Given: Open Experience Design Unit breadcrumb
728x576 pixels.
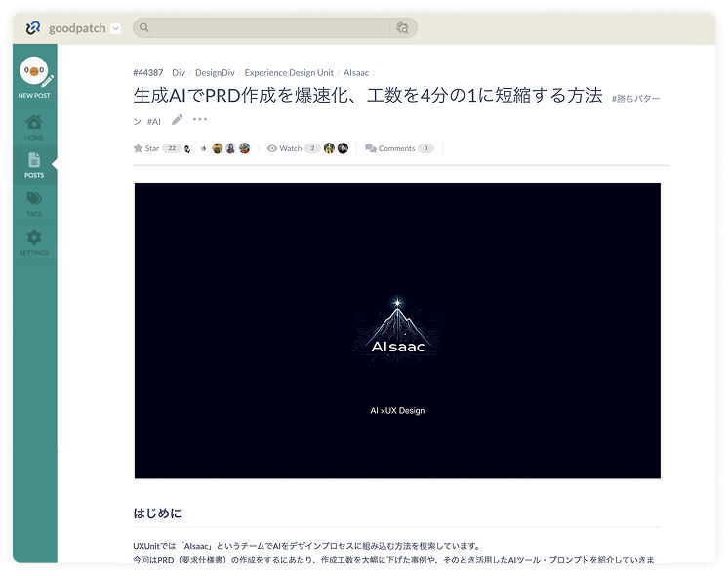Looking at the screenshot, I should point(289,73).
